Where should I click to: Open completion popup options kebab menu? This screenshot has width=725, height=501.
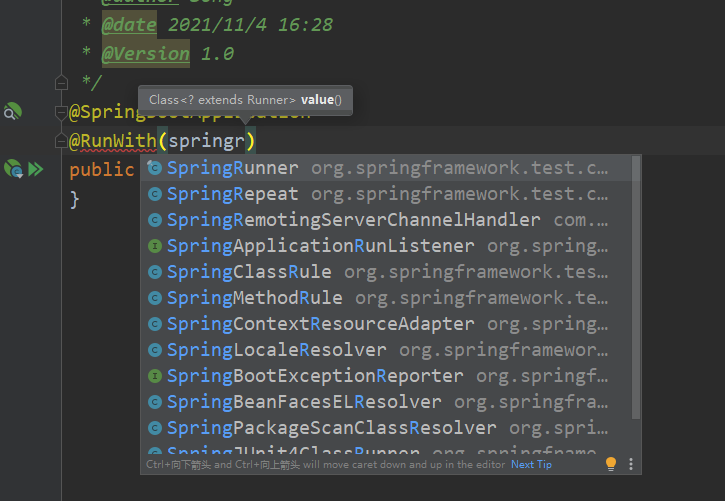631,464
